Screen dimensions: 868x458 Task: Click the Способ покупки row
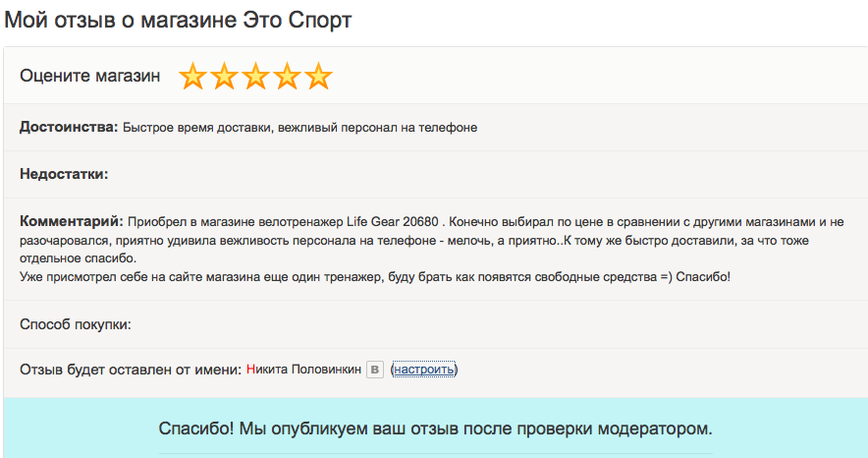pyautogui.click(x=436, y=324)
